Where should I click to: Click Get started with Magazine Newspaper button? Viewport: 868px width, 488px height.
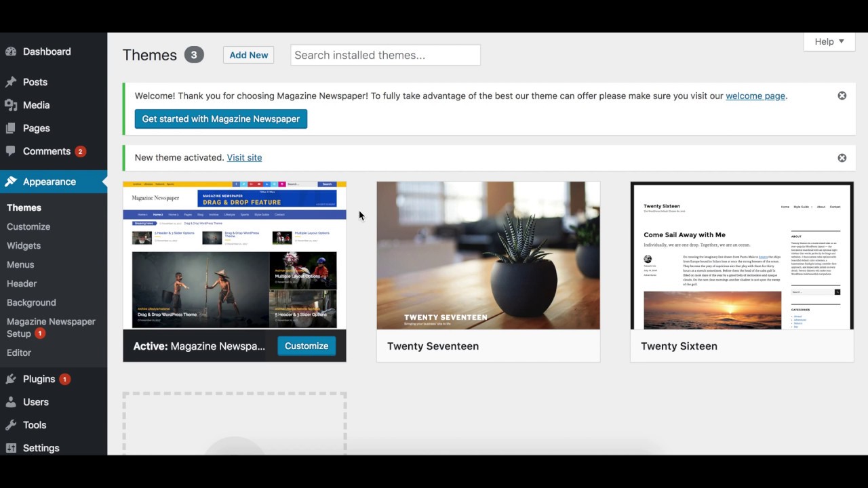221,119
